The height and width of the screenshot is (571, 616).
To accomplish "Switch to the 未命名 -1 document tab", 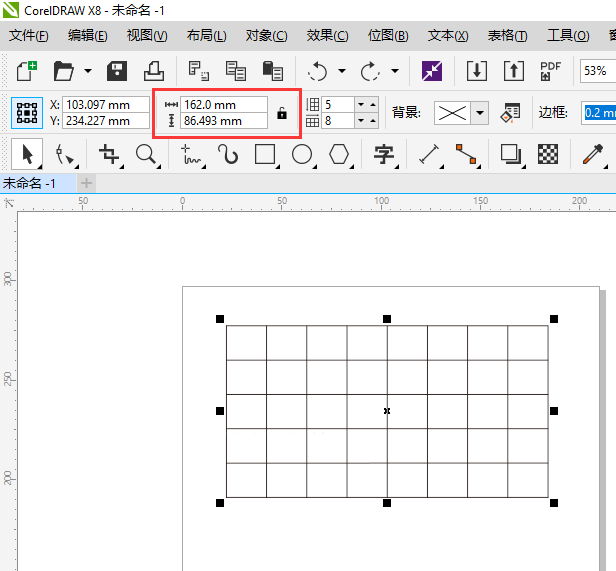I will pos(38,183).
